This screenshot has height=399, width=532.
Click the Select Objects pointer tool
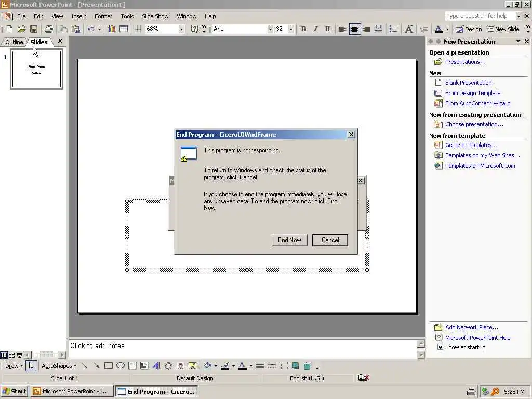(31, 365)
